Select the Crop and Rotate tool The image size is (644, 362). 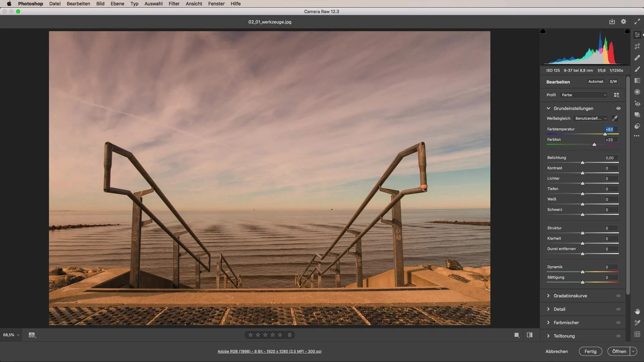(x=637, y=46)
